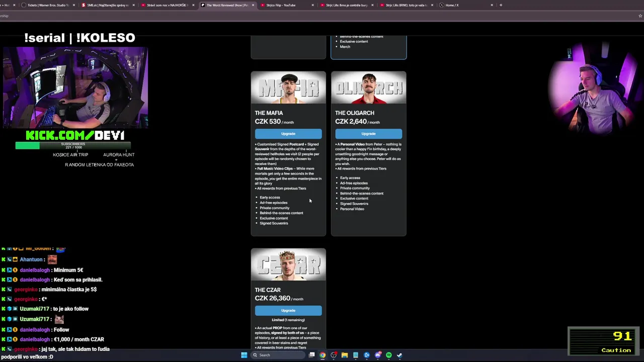This screenshot has width=644, height=362.
Task: Click the KICK.COM/DEVI overlay text
Action: [75, 135]
